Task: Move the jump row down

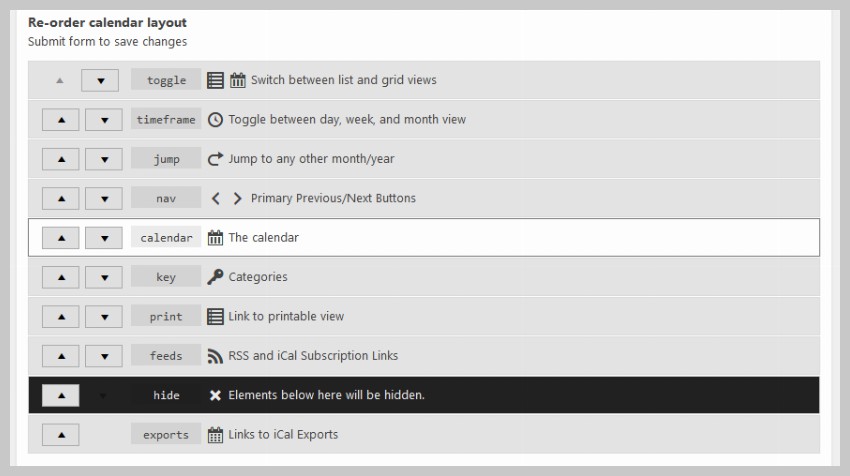Action: pyautogui.click(x=104, y=159)
